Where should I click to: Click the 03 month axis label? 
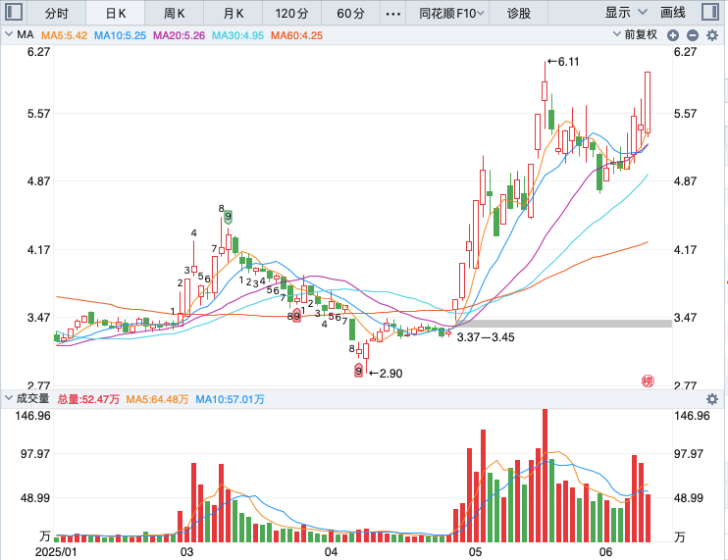(186, 552)
